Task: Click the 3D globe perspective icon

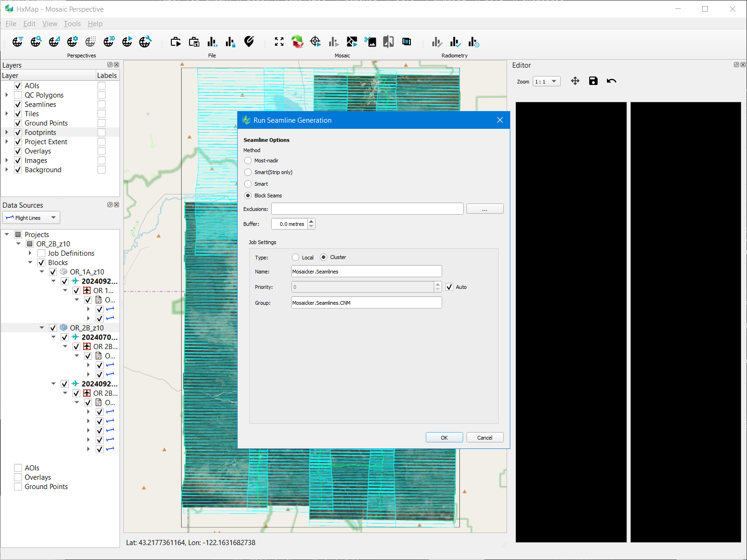Action: point(109,42)
